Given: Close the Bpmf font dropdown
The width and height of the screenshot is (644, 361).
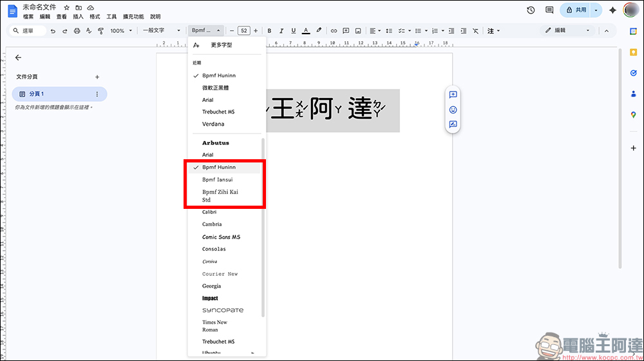Looking at the screenshot, I should [x=206, y=30].
